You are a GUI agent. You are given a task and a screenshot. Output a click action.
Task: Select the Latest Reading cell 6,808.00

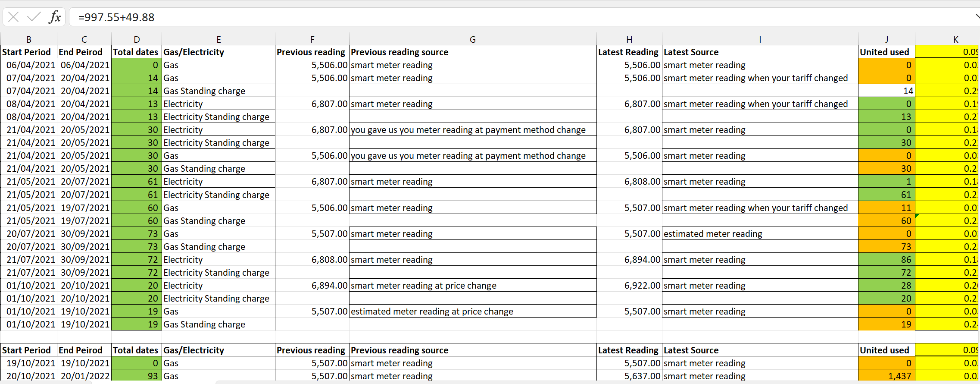click(629, 181)
